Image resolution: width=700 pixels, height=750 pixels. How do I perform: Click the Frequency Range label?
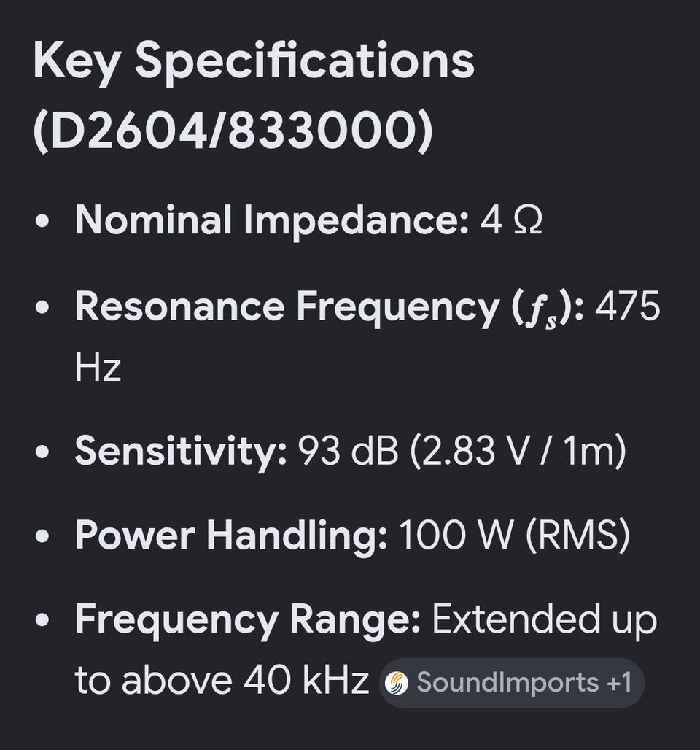pyautogui.click(x=248, y=620)
